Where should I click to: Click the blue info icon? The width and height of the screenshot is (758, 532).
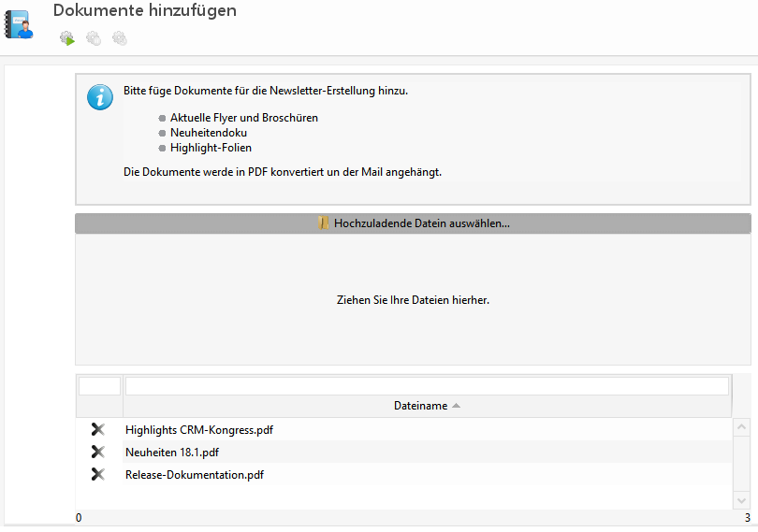[x=100, y=97]
